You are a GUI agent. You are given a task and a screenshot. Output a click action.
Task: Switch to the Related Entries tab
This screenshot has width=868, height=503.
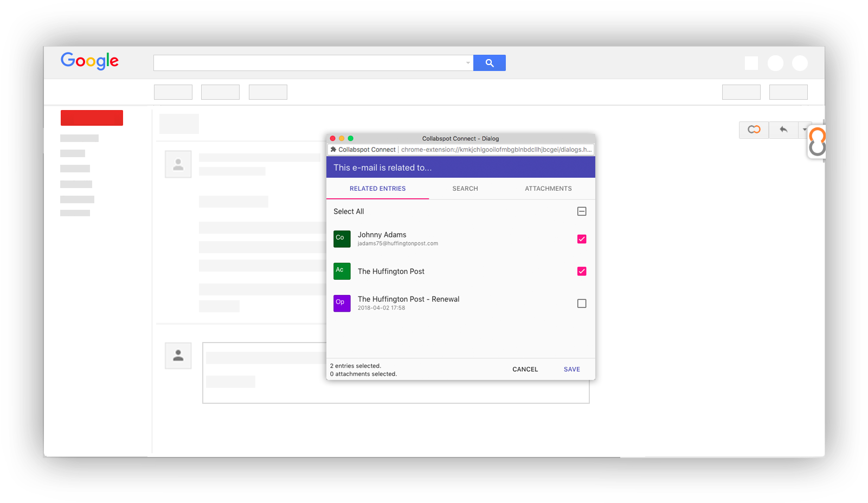(377, 189)
